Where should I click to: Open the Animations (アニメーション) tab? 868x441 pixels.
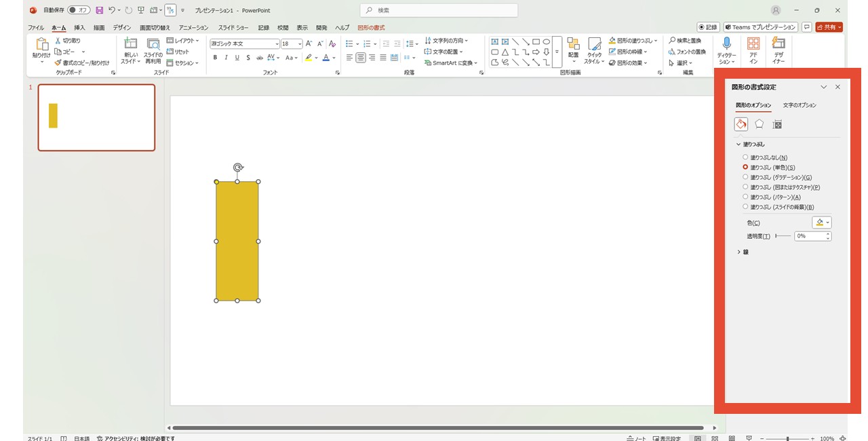(194, 28)
